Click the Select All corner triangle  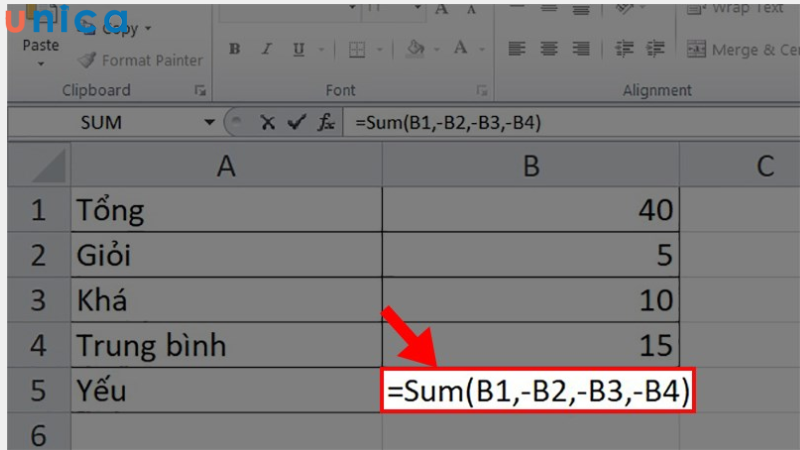point(49,165)
